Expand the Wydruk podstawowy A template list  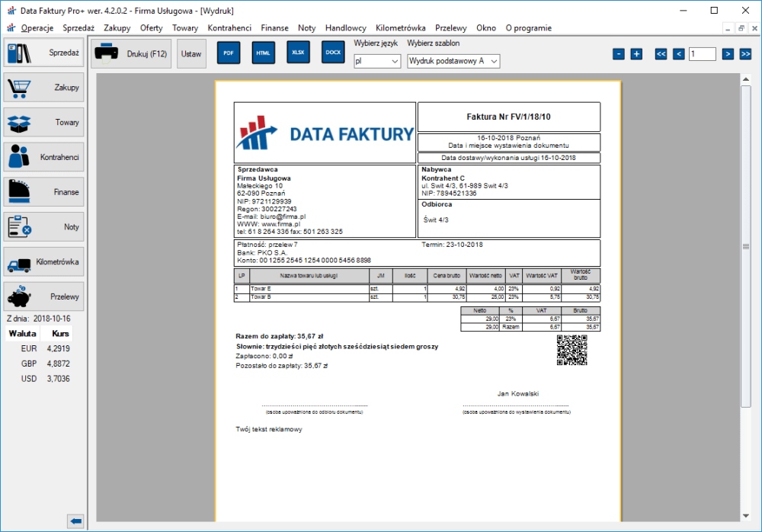(x=453, y=60)
